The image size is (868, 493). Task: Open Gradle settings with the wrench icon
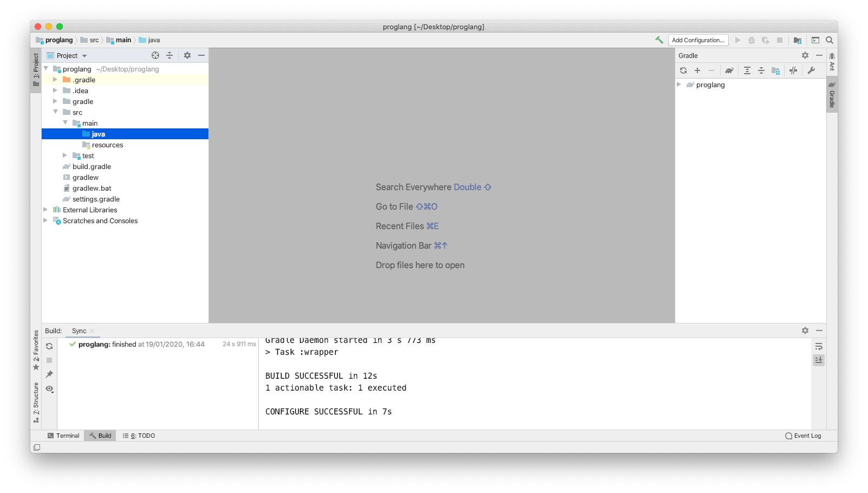tap(812, 70)
